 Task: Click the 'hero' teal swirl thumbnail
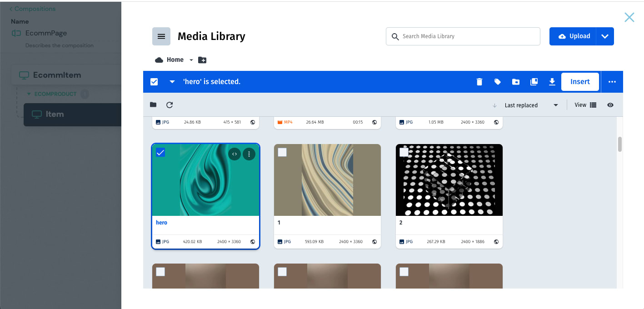point(205,180)
